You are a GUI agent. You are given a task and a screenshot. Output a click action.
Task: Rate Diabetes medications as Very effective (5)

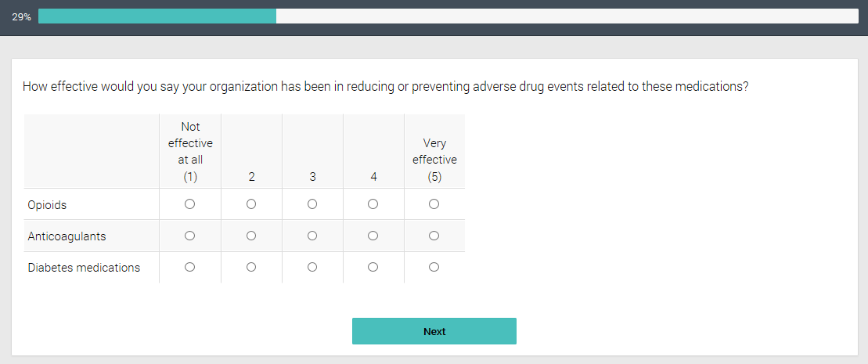(x=434, y=267)
